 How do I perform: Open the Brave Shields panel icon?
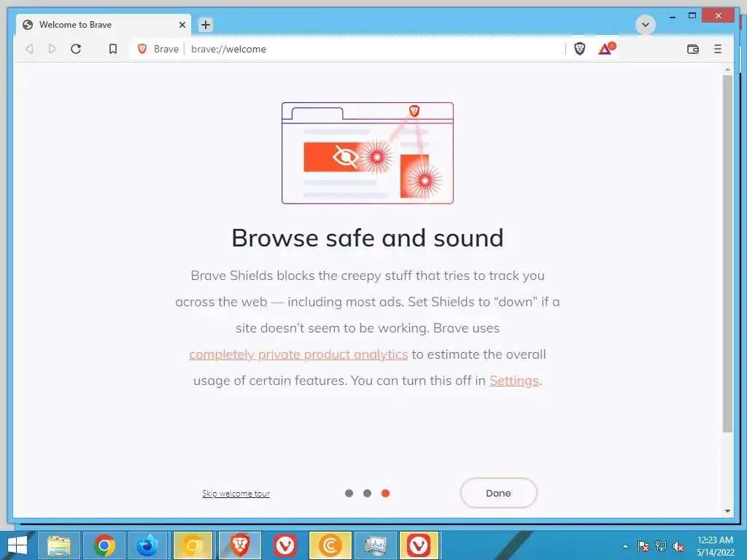click(580, 49)
